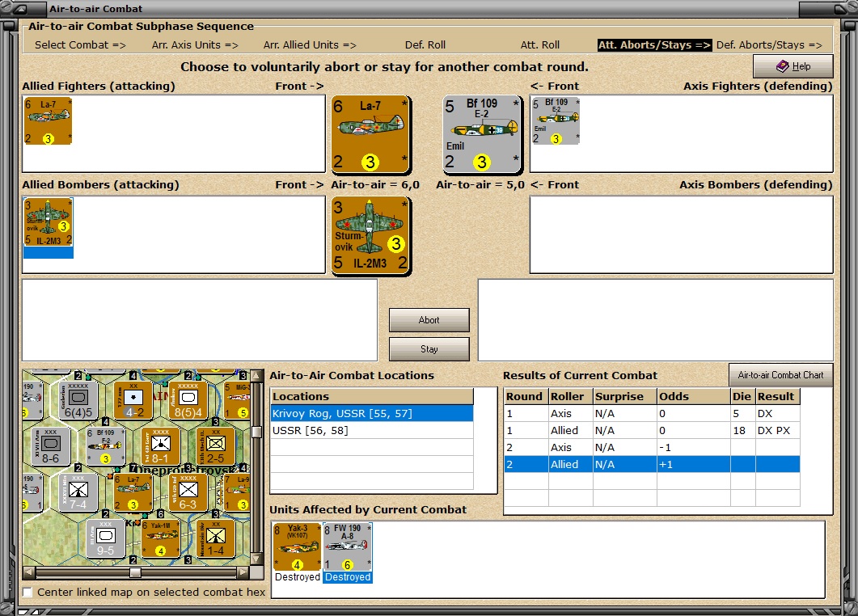Select round 1 Allied result row
This screenshot has width=858, height=616.
(x=652, y=431)
